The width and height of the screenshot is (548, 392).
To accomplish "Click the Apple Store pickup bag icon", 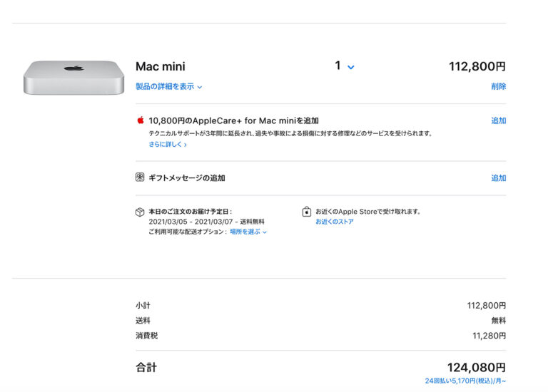I will pos(307,212).
